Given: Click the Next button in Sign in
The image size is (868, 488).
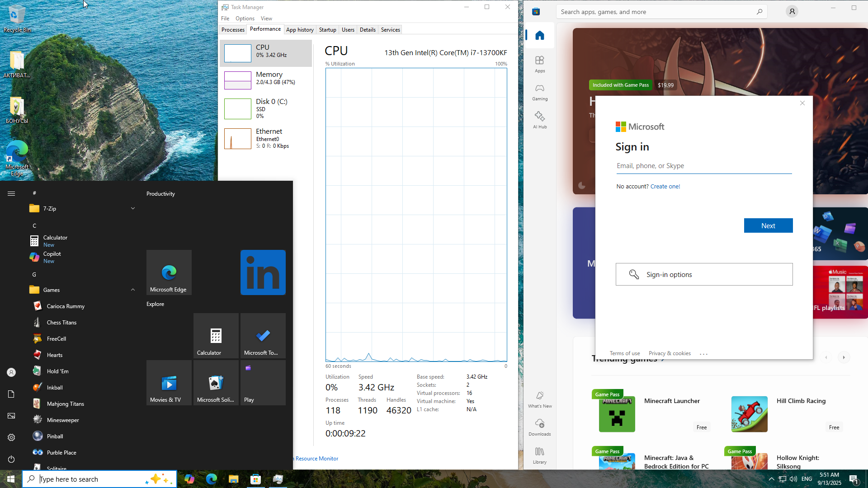Looking at the screenshot, I should pyautogui.click(x=768, y=225).
